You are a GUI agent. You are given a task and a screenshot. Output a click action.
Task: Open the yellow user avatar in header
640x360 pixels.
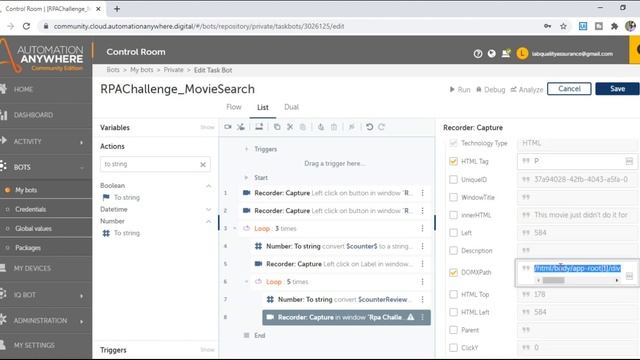[x=522, y=53]
